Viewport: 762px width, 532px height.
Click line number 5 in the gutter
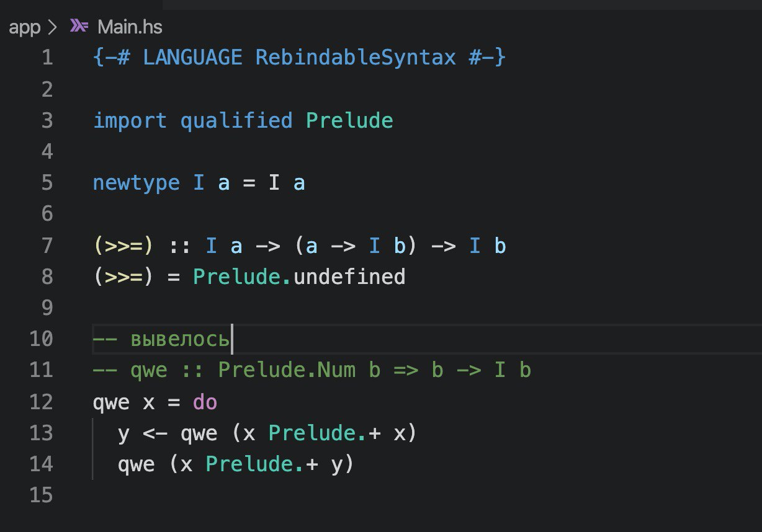[x=47, y=183]
